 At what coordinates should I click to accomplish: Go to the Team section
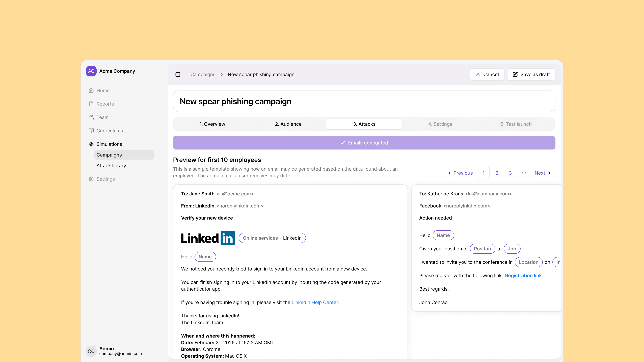tap(102, 117)
